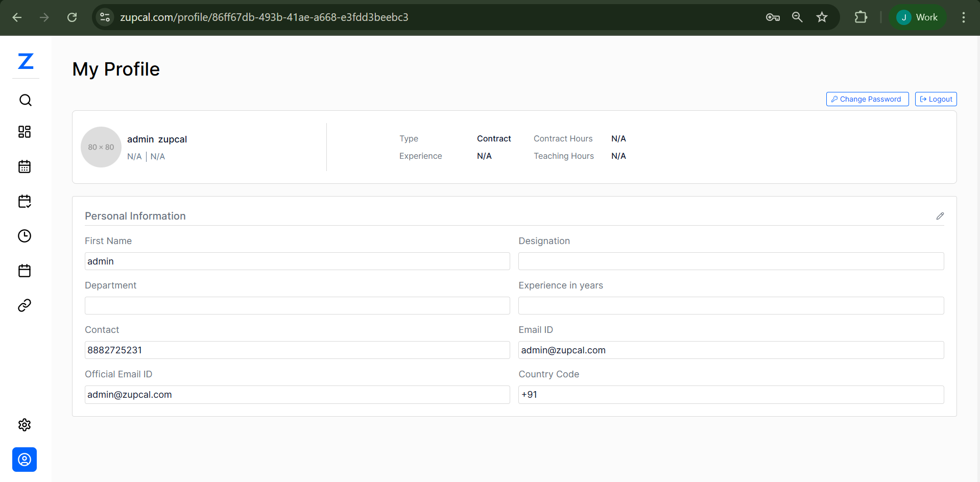Click the Change Password button

click(x=867, y=99)
